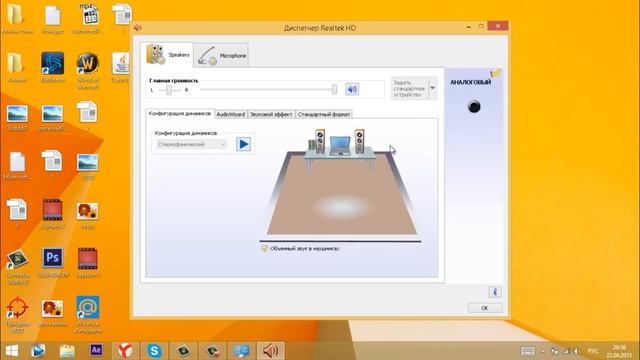Open the taskbar clock and date
Viewport: 640px width, 360px height.
[x=619, y=351]
